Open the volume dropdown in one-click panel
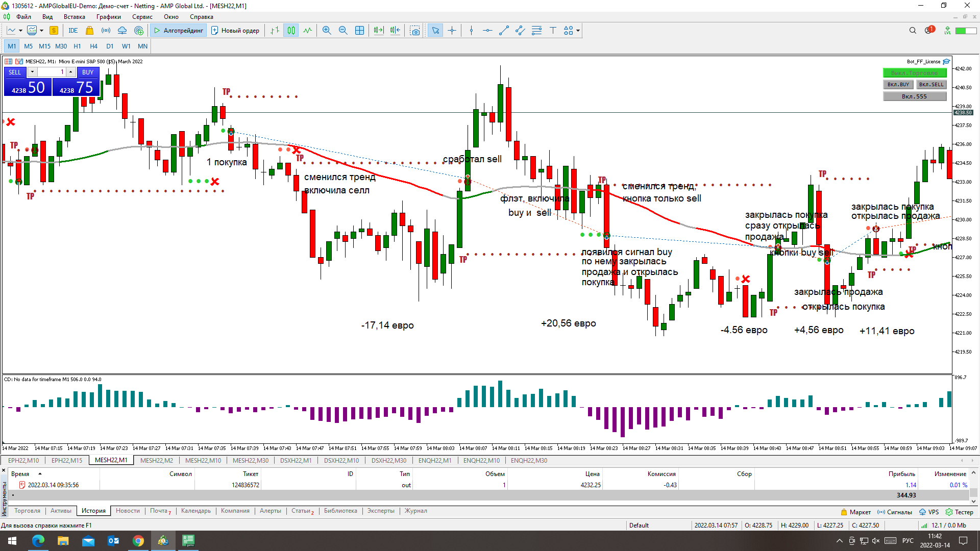This screenshot has height=551, width=980. [x=32, y=72]
